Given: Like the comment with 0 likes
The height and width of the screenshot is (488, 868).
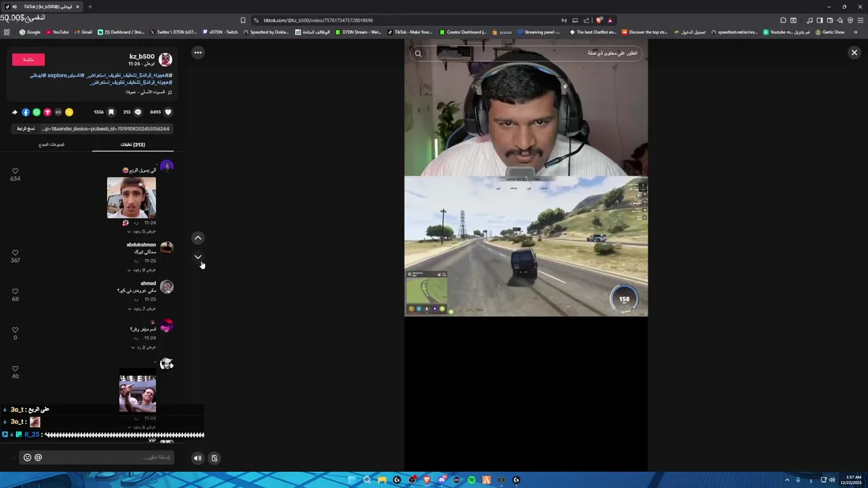Looking at the screenshot, I should pyautogui.click(x=15, y=330).
